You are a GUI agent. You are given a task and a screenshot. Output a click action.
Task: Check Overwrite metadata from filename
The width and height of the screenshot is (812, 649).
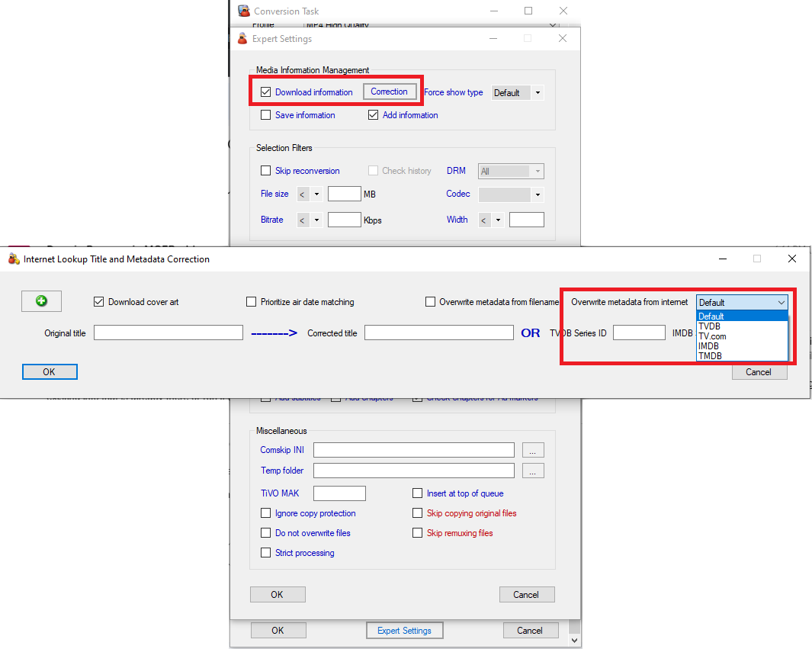(431, 302)
